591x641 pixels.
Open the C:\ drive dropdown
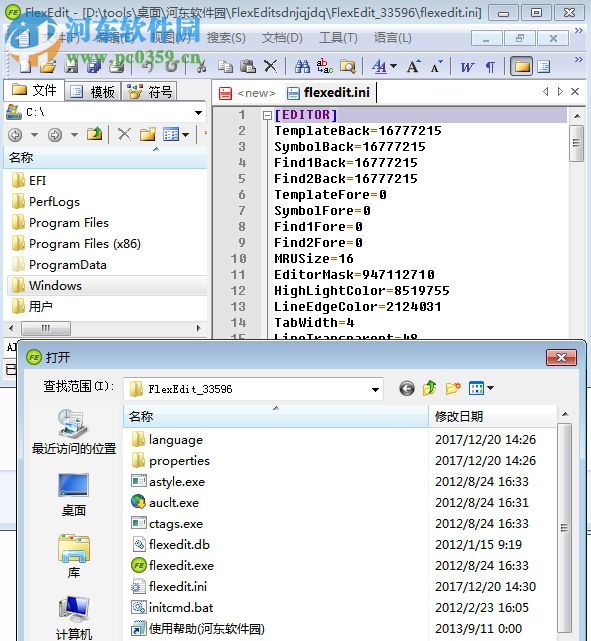pos(198,112)
